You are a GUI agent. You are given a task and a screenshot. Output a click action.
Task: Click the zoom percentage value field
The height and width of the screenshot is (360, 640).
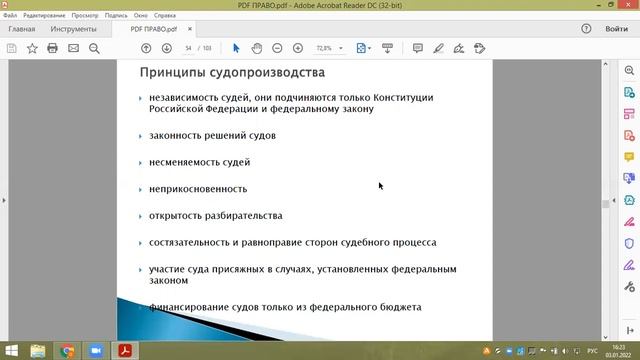pos(324,48)
